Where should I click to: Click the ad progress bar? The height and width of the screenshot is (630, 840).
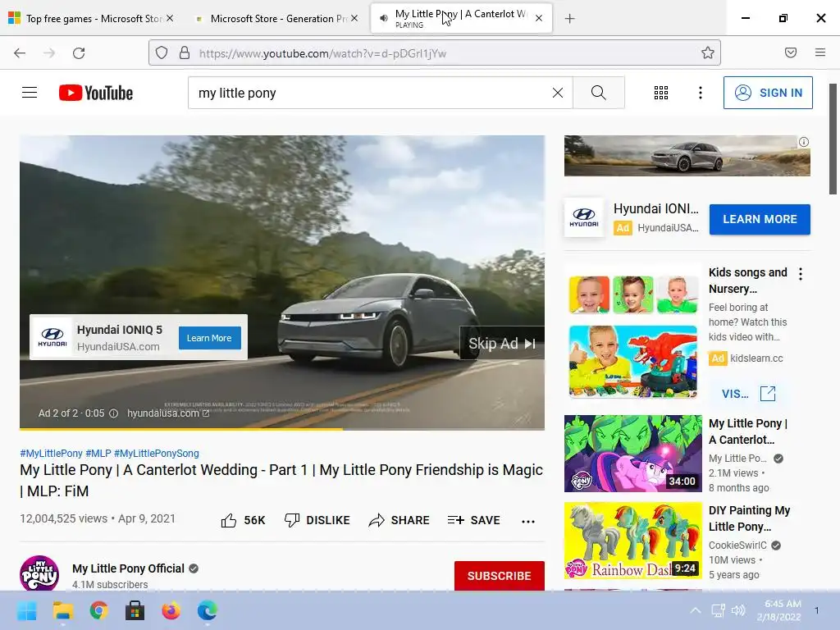(282, 428)
